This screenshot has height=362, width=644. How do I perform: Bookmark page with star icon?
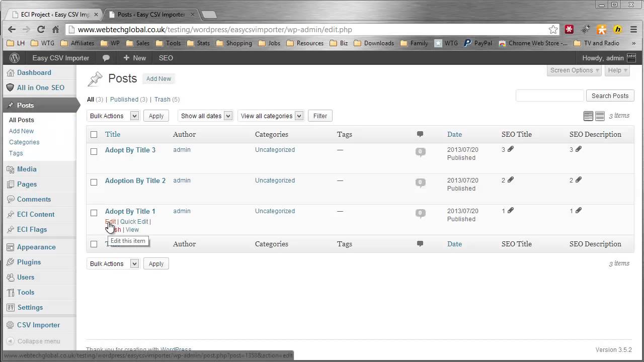pos(553,29)
